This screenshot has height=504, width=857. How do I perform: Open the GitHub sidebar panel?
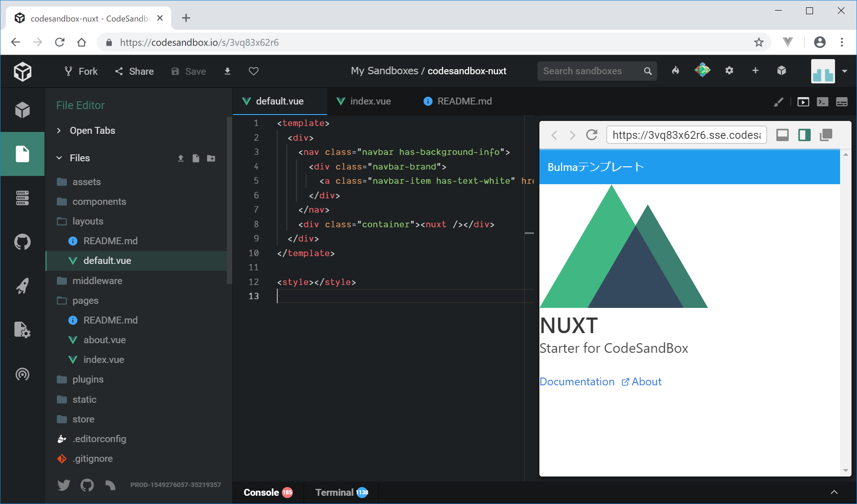pos(22,242)
